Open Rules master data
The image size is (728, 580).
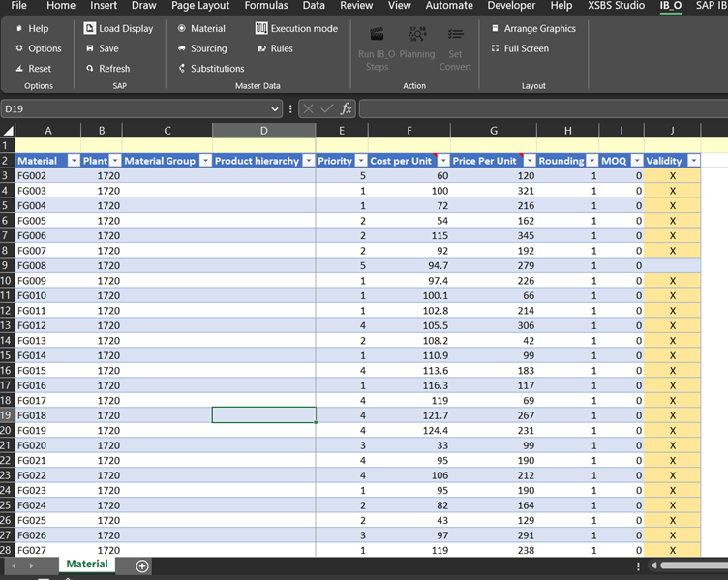[x=275, y=48]
